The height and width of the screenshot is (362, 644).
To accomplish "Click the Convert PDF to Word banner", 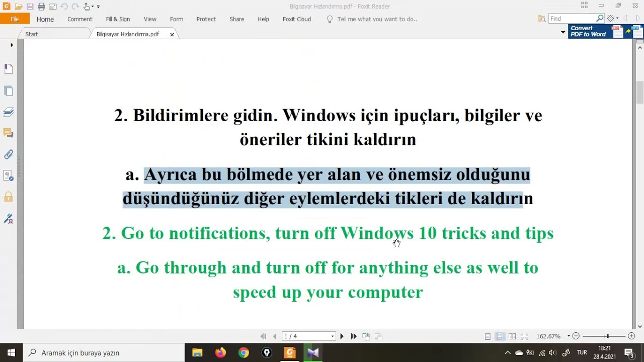I will point(606,31).
